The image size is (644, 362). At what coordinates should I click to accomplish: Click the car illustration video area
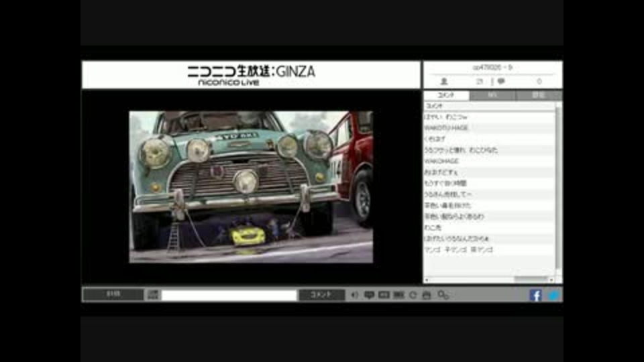[251, 187]
